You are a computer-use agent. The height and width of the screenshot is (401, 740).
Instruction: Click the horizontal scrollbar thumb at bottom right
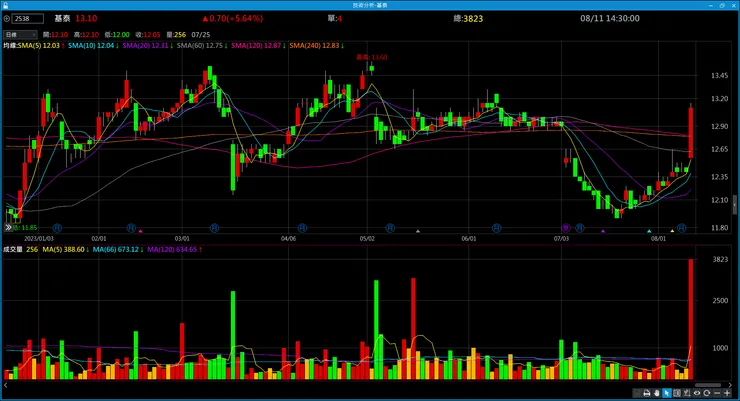(707, 385)
